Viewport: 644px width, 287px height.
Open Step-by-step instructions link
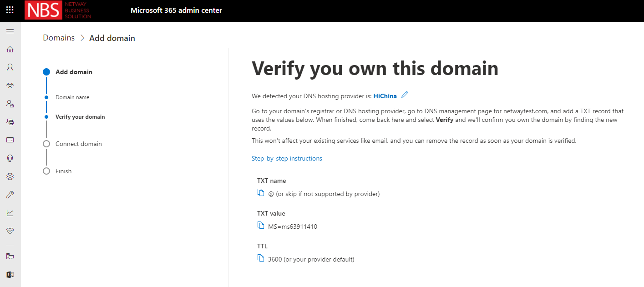click(287, 159)
